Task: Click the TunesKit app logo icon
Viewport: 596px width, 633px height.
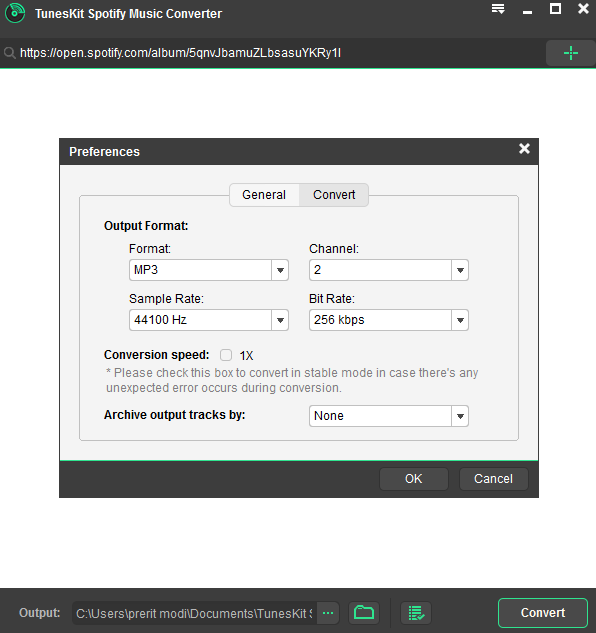Action: 15,13
